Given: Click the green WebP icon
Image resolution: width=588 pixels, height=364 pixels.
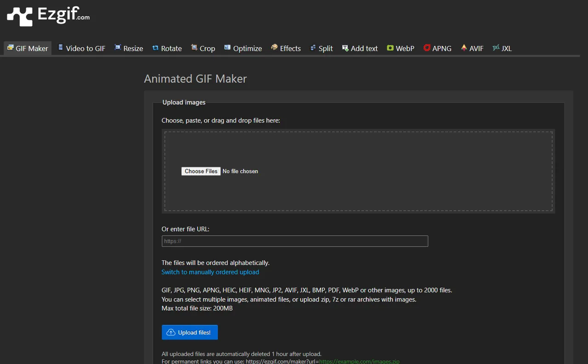Looking at the screenshot, I should 390,48.
